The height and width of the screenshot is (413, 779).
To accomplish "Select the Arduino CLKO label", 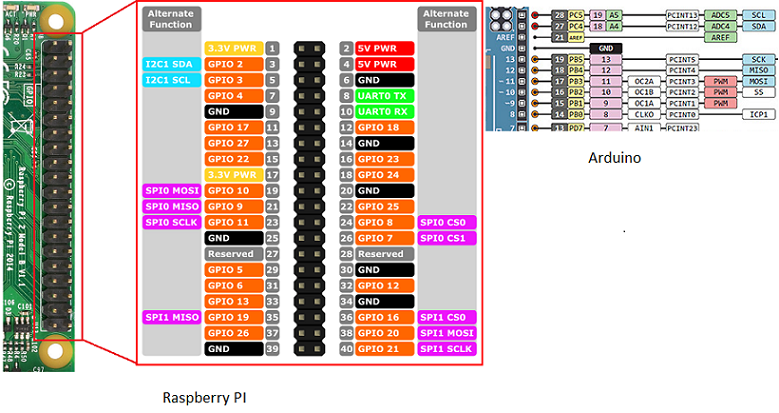I will [x=644, y=114].
